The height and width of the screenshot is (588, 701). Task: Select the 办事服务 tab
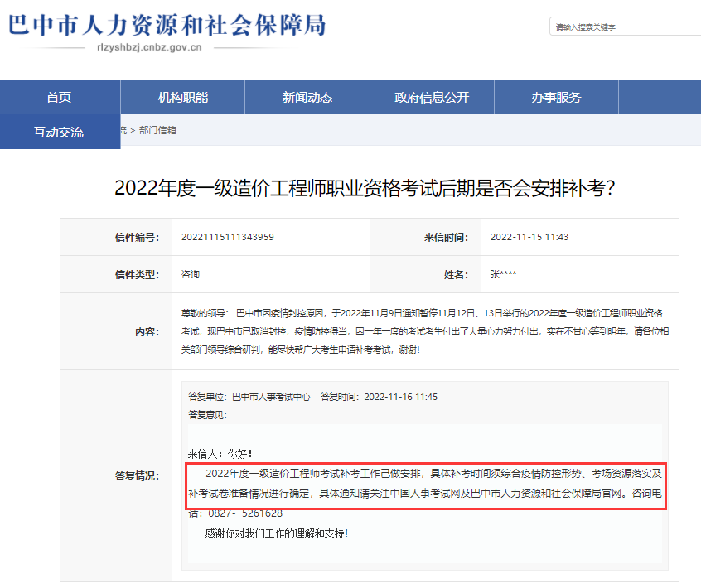point(556,97)
